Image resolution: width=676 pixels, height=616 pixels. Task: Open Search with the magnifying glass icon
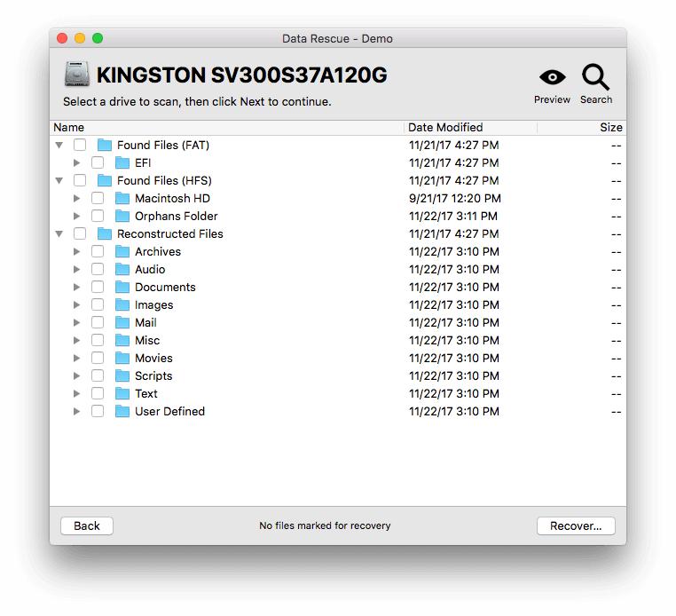coord(595,77)
